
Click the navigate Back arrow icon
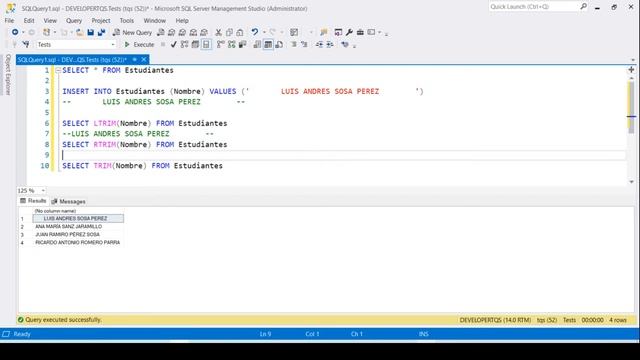click(x=15, y=32)
